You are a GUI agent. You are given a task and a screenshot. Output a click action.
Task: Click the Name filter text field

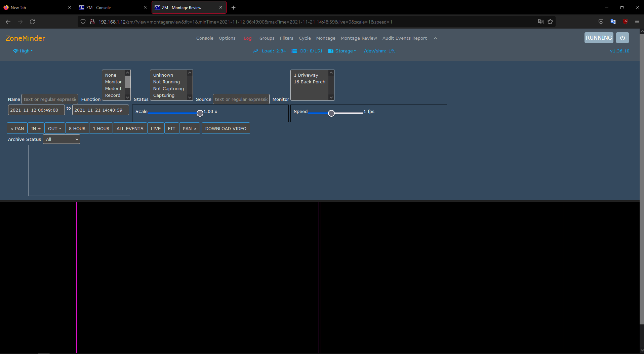coord(50,99)
